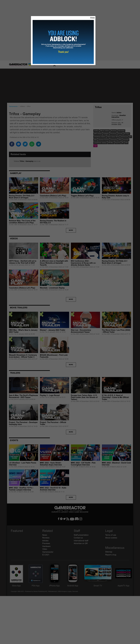140x644 pixels.
Task: Open the footer RSS feed icon
Action: pyautogui.click(x=68, y=519)
